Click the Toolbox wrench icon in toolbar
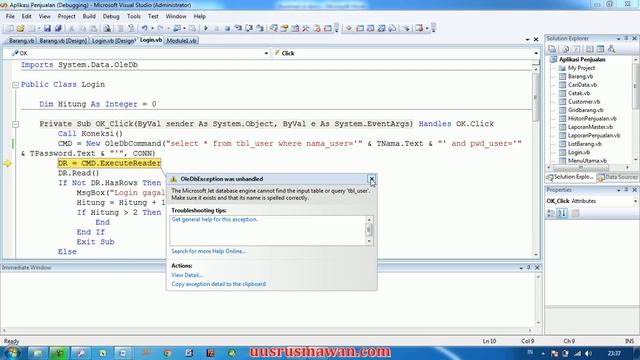The image size is (640, 360). [306, 28]
